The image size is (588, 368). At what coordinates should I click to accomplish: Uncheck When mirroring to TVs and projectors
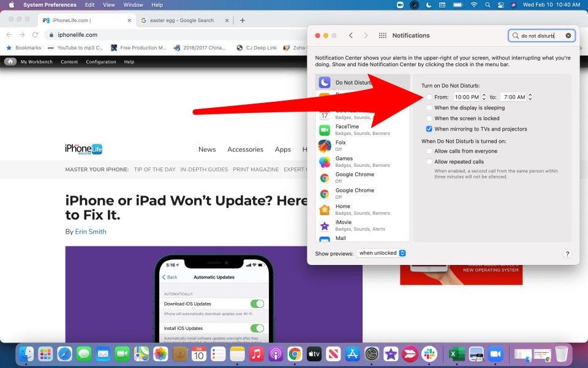[x=429, y=129]
